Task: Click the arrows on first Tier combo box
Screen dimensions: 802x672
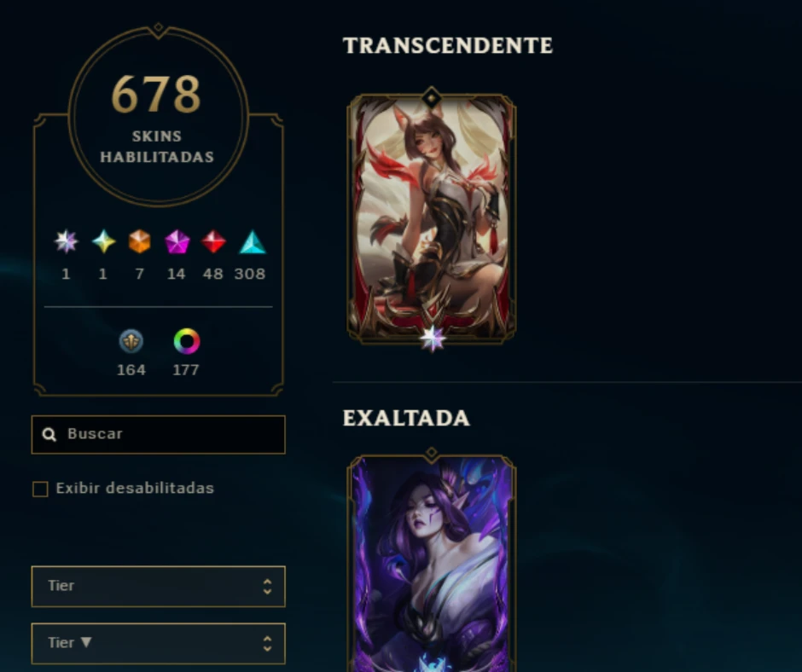Action: point(267,587)
